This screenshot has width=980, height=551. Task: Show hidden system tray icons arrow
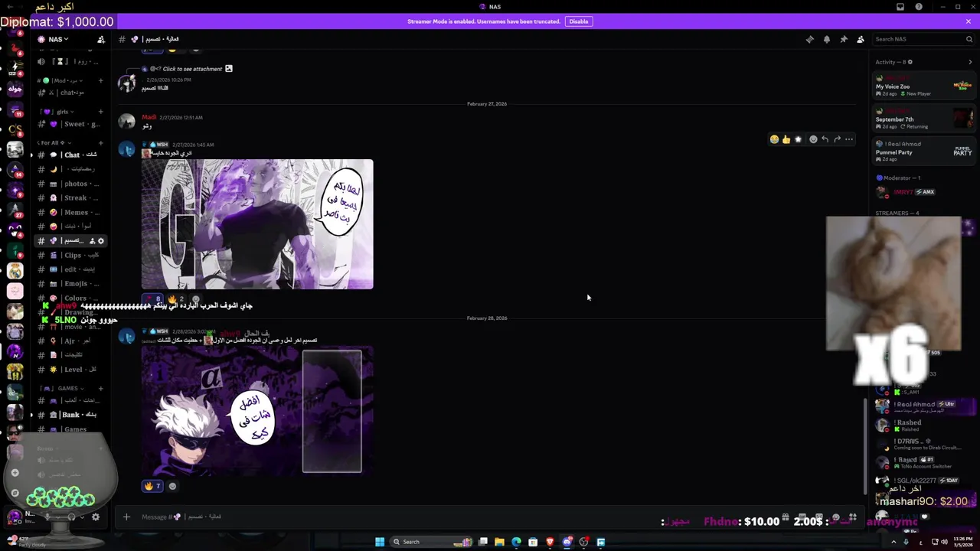point(893,542)
